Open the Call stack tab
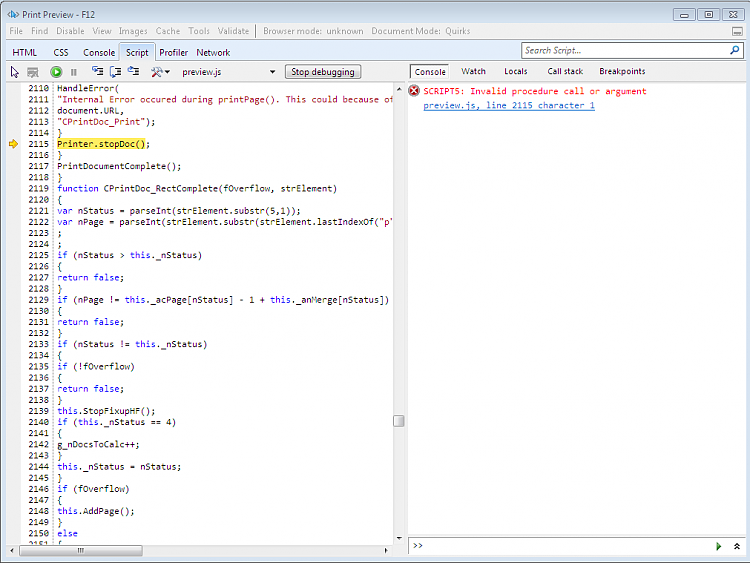Viewport: 750px width, 563px height. pos(565,71)
